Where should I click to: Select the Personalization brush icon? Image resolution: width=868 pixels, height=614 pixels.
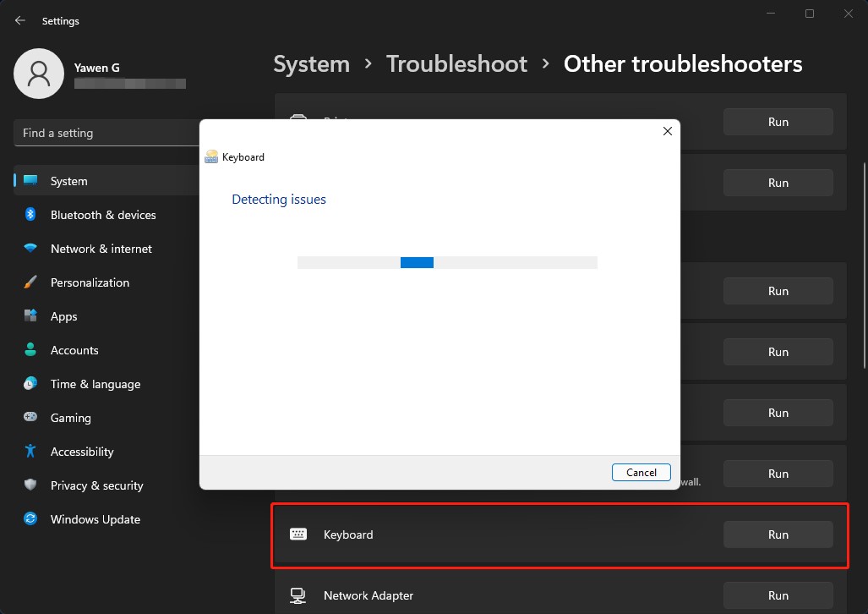point(29,282)
